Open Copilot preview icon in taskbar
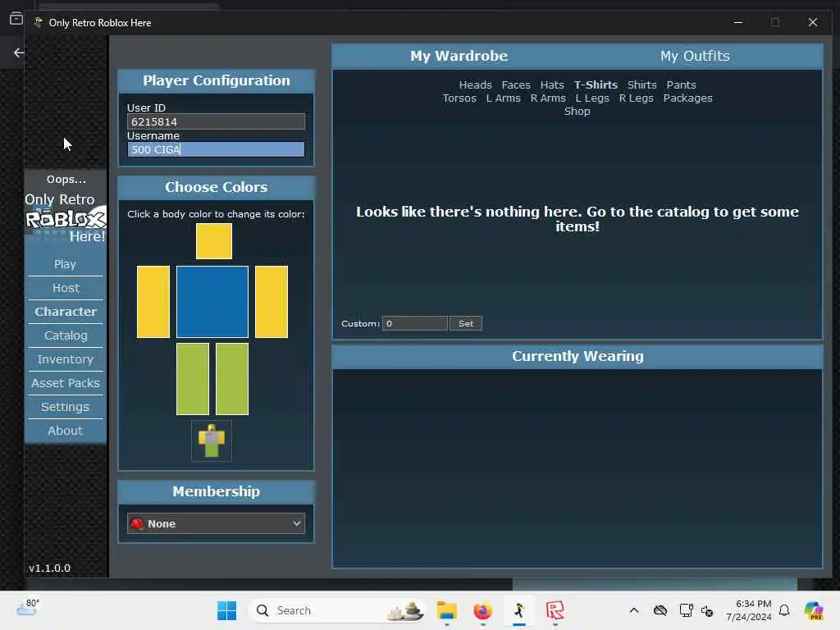The width and height of the screenshot is (840, 630). tap(814, 610)
